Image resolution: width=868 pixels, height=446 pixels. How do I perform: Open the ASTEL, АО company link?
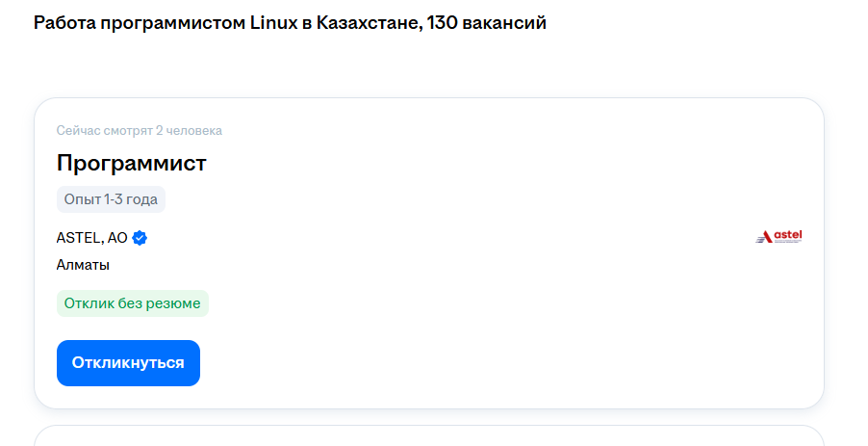[x=91, y=238]
